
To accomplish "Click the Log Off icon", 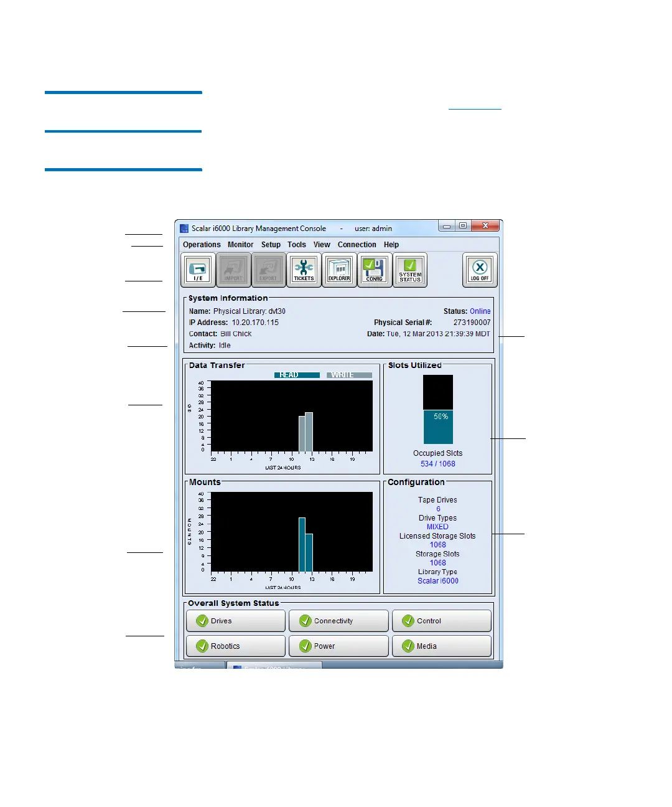I will 480,270.
